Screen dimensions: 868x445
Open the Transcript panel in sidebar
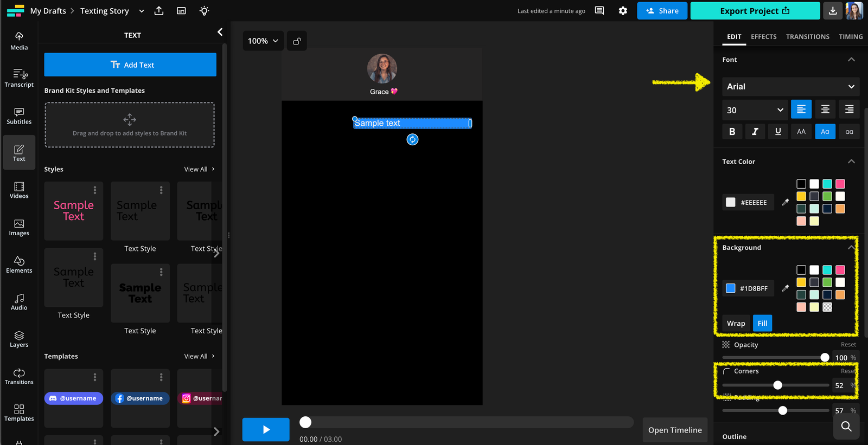pos(19,78)
